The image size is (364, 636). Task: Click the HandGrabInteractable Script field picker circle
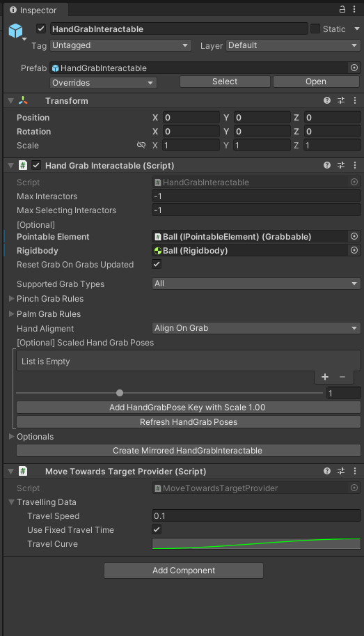click(x=354, y=182)
